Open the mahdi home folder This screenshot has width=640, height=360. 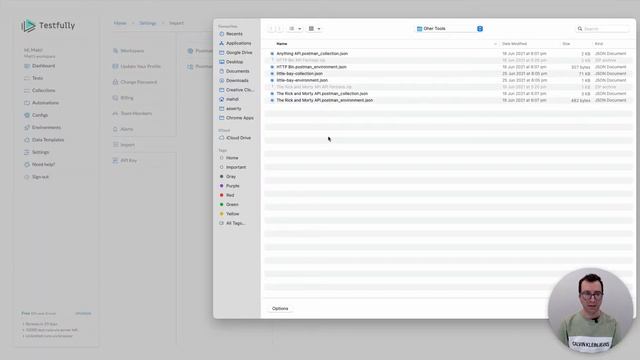click(x=232, y=99)
